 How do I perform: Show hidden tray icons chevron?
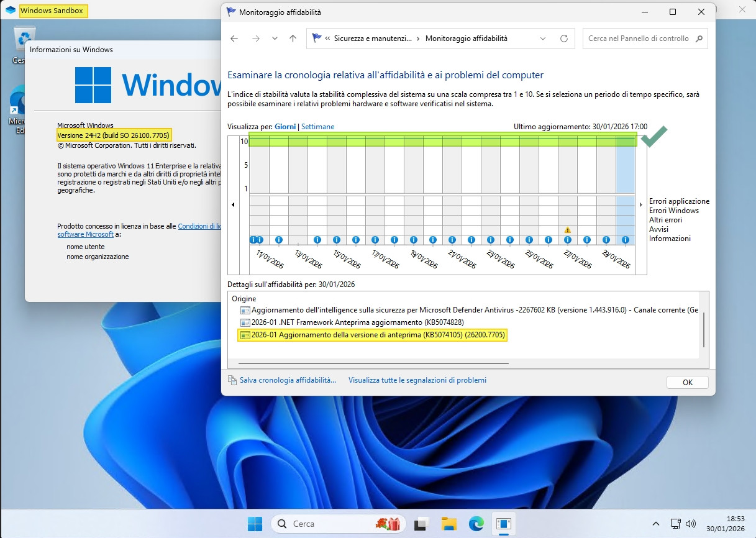pyautogui.click(x=656, y=524)
